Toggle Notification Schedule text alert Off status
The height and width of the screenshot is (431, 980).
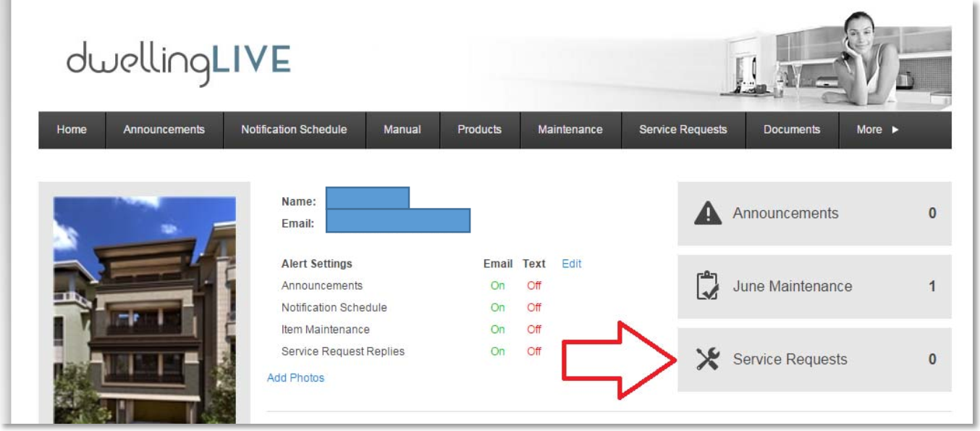click(x=534, y=308)
